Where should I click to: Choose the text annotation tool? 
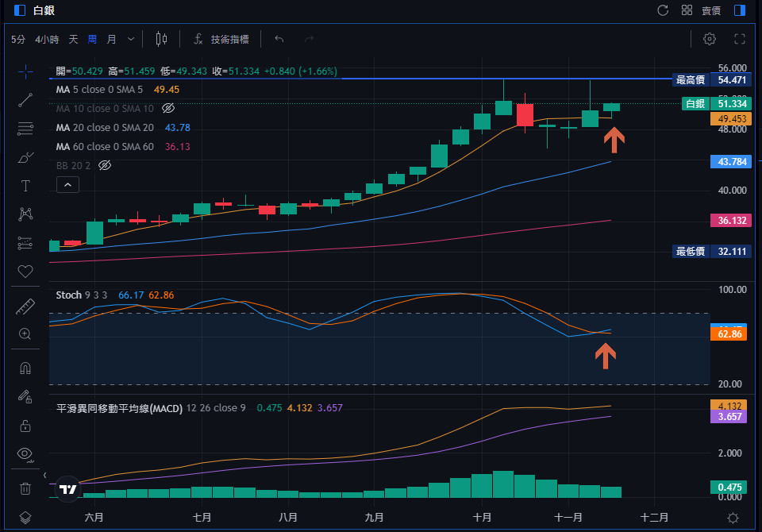tap(25, 186)
